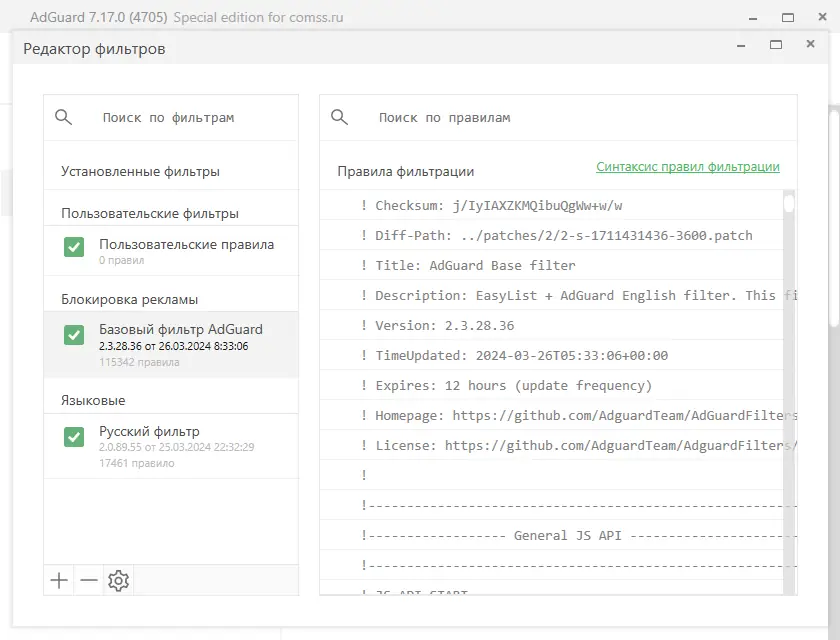Click the rules list vertical scrollbar

click(789, 400)
